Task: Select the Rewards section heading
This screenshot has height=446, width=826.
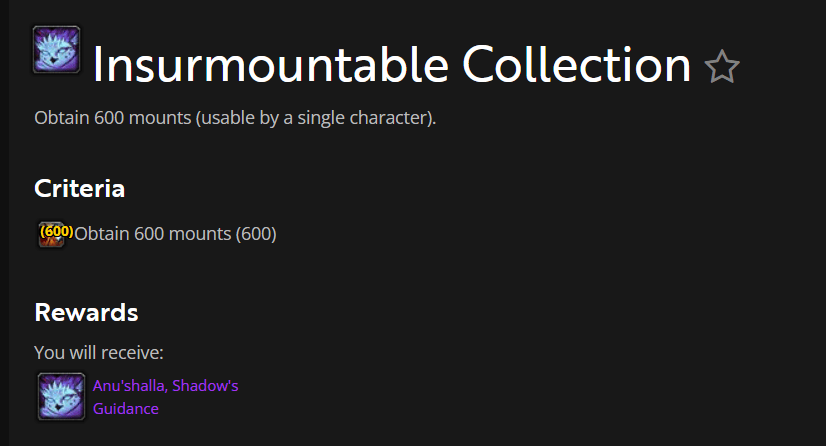Action: (86, 312)
